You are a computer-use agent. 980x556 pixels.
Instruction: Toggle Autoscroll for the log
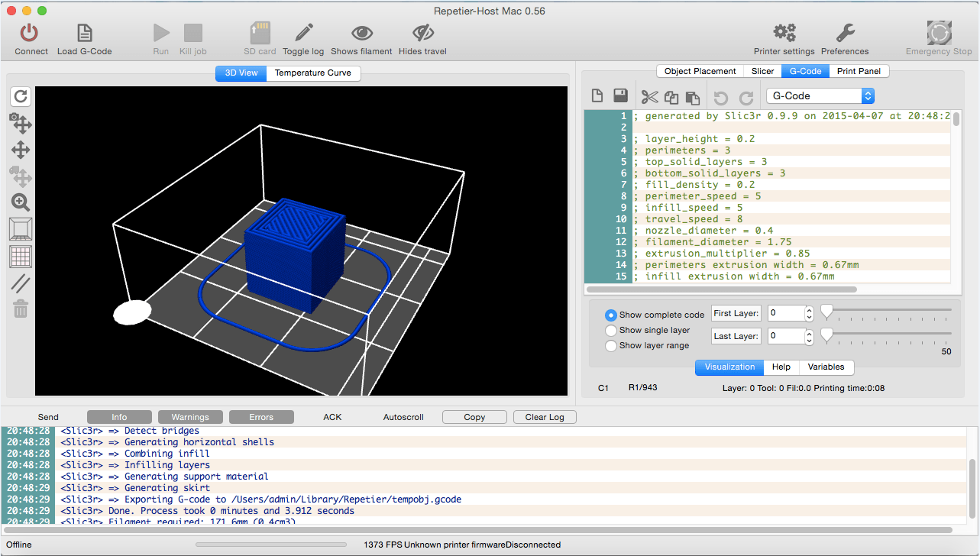[403, 417]
